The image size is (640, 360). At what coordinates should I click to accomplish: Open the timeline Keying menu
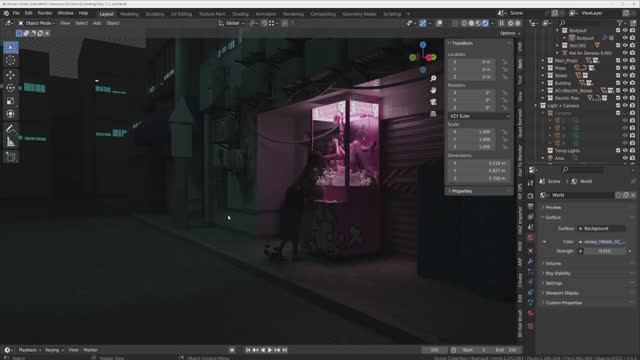(x=53, y=350)
